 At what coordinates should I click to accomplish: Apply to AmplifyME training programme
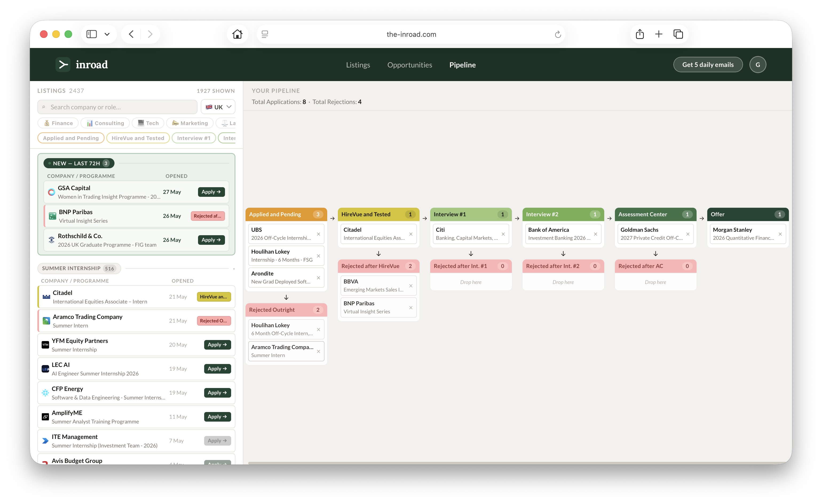click(x=217, y=417)
